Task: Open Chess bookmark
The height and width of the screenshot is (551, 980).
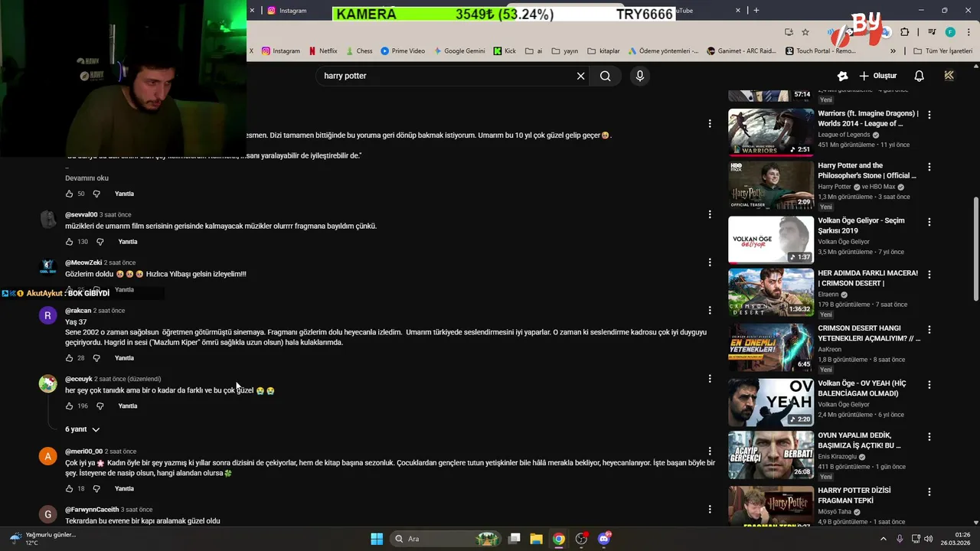Action: [359, 51]
